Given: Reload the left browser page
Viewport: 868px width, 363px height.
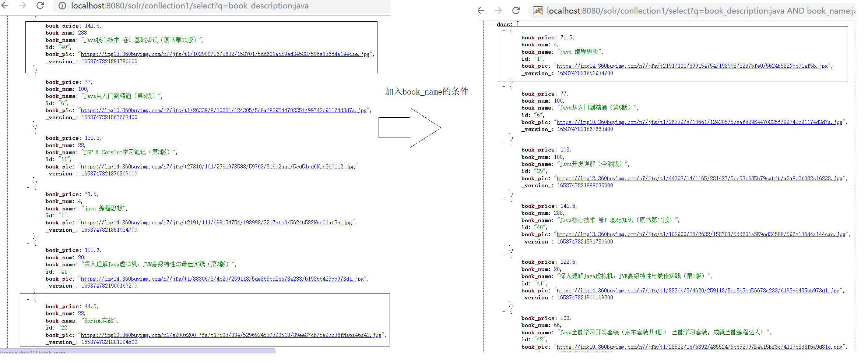Looking at the screenshot, I should coord(40,6).
